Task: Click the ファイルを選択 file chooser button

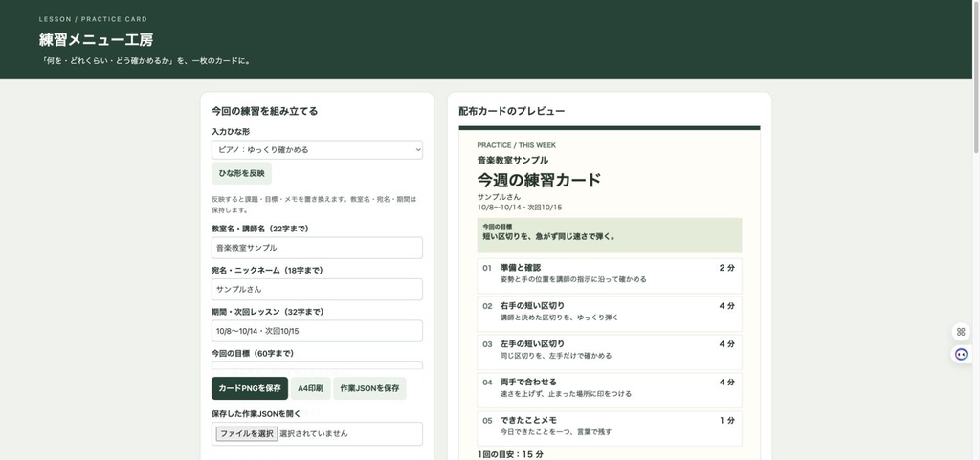Action: coord(246,434)
